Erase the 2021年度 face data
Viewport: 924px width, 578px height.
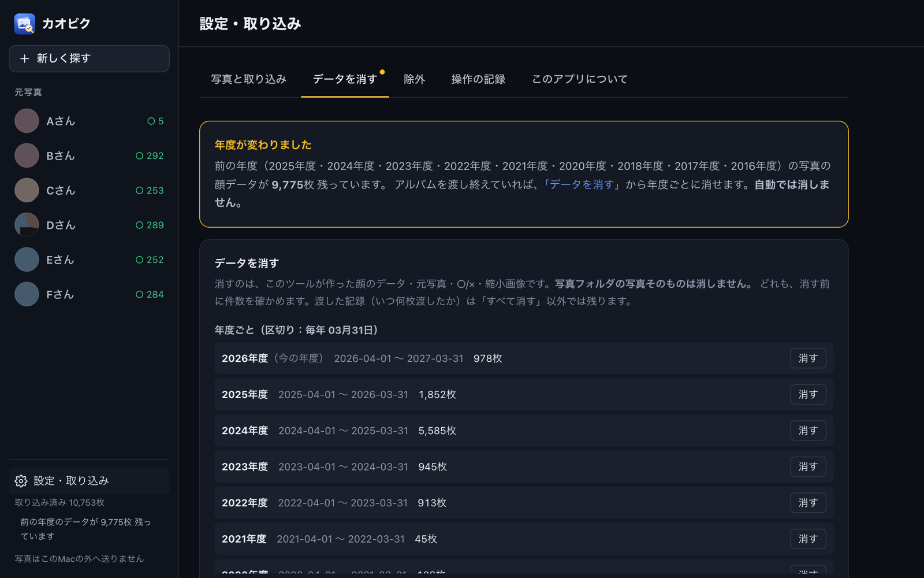click(808, 539)
